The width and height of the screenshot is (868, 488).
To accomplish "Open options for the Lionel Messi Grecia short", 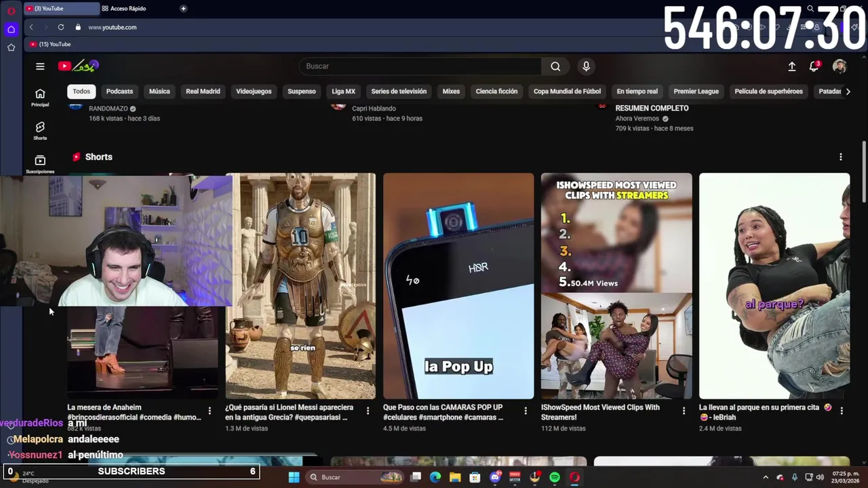I will pyautogui.click(x=368, y=411).
